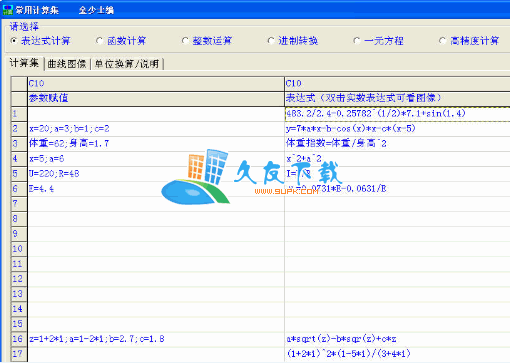Screen dimensions: 510x363
Task: Click empty parameter cell in row 1
Action: [x=156, y=114]
